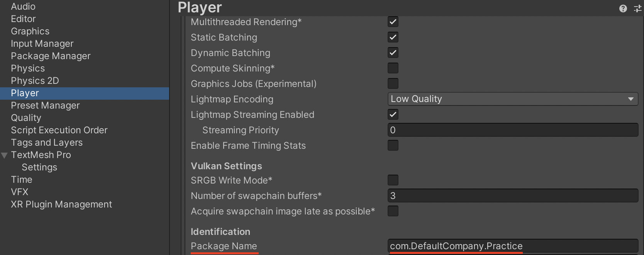
Task: Toggle Lightmap Streaming Enabled off
Action: (x=393, y=114)
